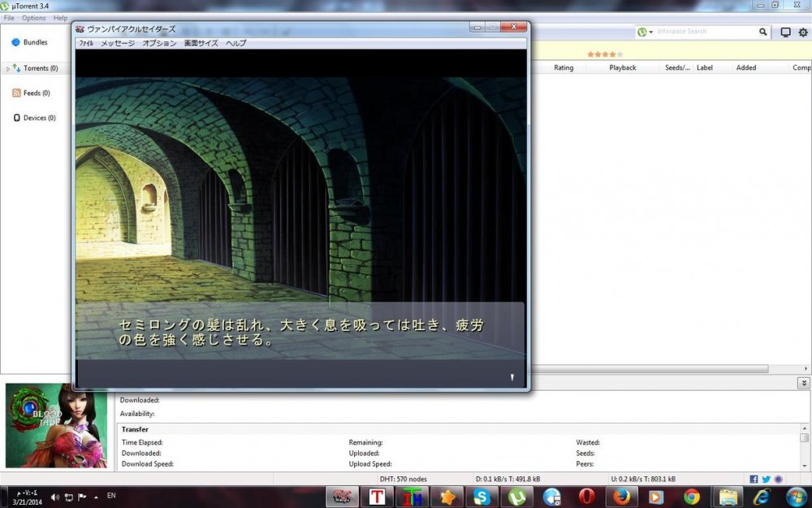Open the ヘルプ menu in game window
The image size is (812, 508).
pyautogui.click(x=235, y=43)
